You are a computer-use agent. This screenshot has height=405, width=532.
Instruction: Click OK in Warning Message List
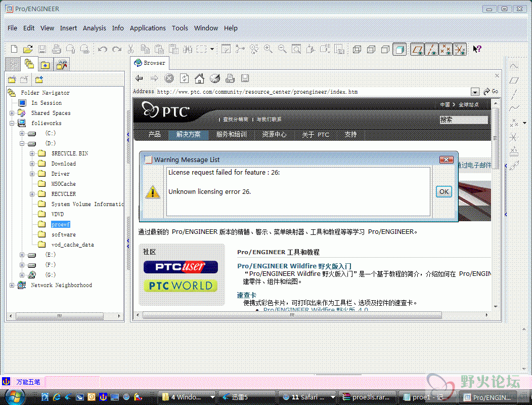[444, 192]
